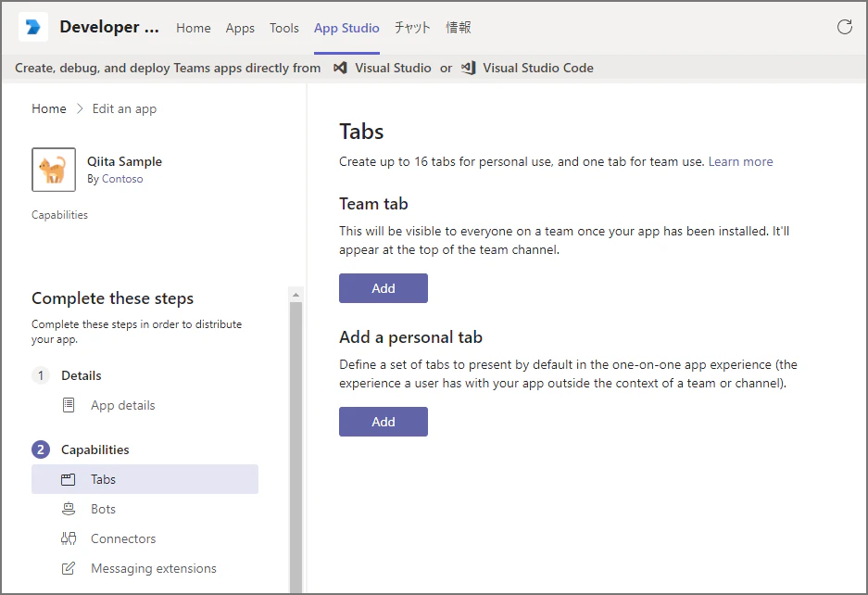868x595 pixels.
Task: Click the Bots robot icon
Action: pyautogui.click(x=69, y=509)
